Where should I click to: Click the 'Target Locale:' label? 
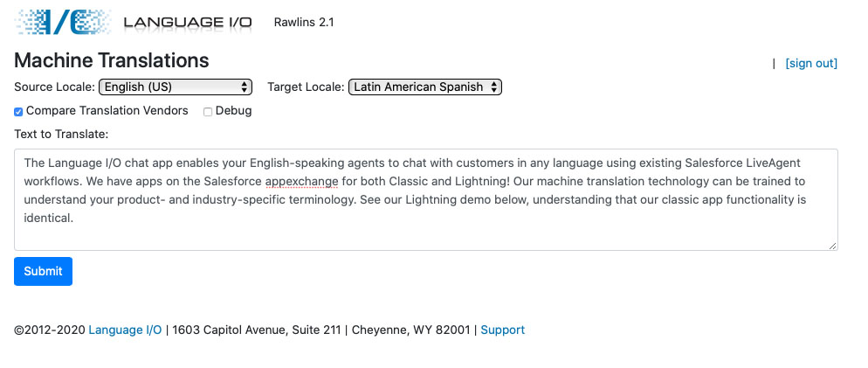[306, 87]
